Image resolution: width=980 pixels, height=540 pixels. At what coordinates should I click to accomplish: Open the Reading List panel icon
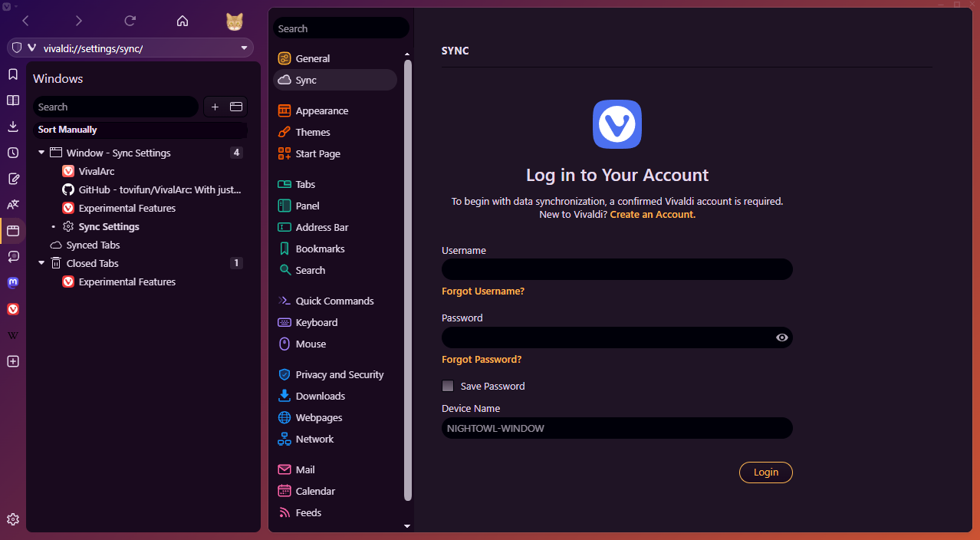pos(13,100)
